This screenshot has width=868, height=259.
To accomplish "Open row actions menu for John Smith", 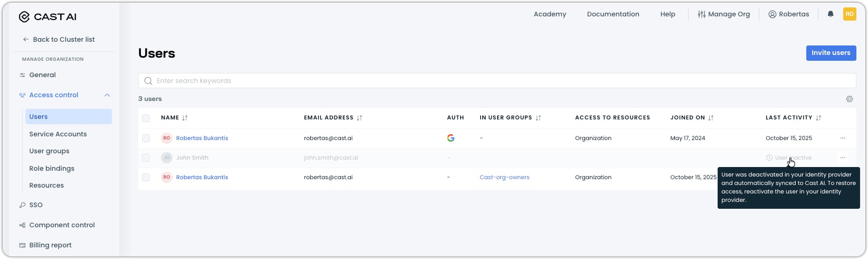I will 843,158.
